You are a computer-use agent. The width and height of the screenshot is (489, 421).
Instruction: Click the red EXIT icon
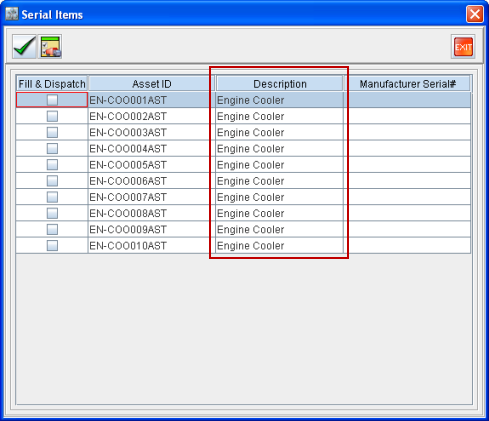[x=463, y=47]
